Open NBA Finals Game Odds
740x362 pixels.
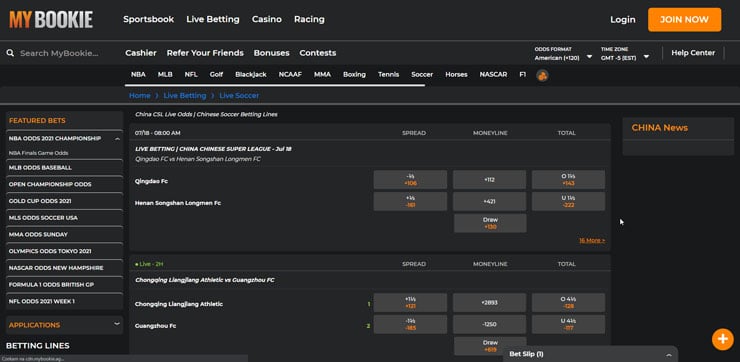coord(38,153)
